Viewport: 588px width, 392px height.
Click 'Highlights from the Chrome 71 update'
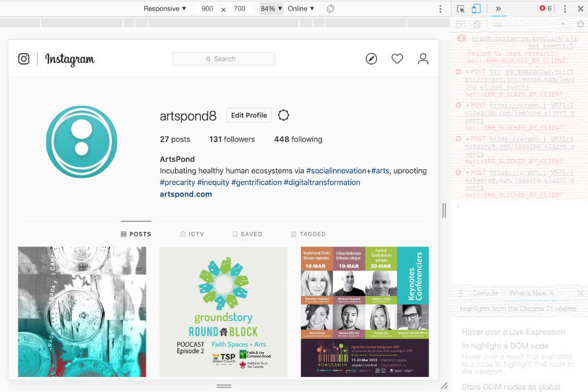[x=518, y=309]
